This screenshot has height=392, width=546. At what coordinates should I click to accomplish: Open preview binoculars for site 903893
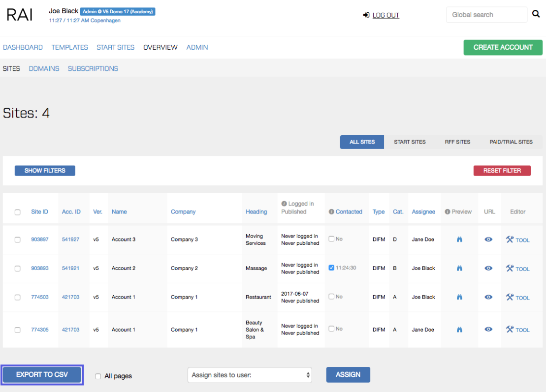click(460, 268)
